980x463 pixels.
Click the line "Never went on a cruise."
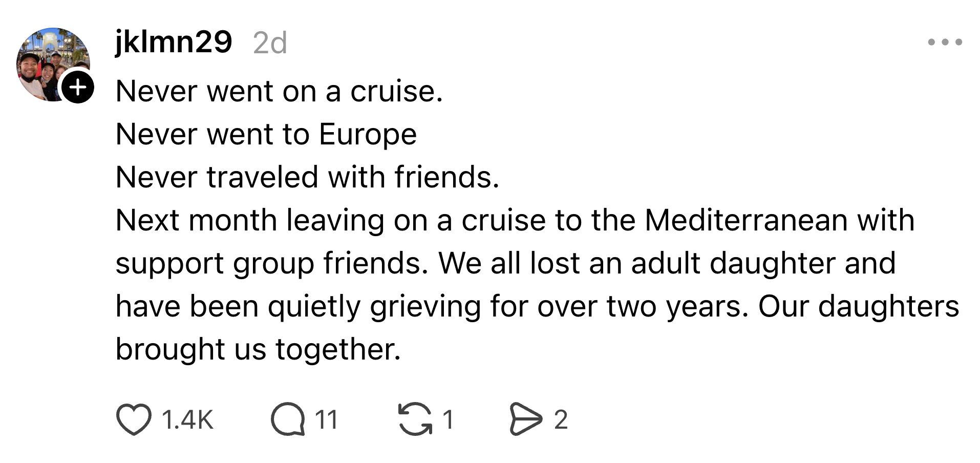coord(279,92)
